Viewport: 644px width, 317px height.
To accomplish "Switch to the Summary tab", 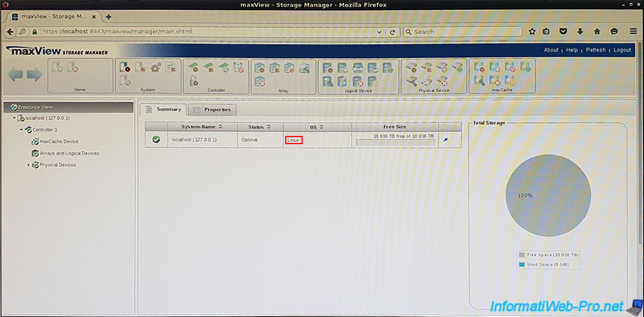I will tap(163, 110).
